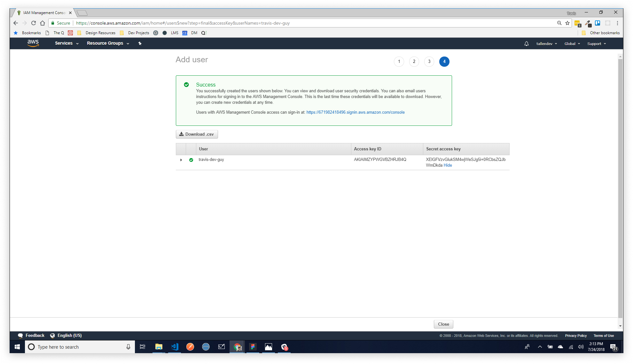Click the Feedback speech bubble icon

pyautogui.click(x=20, y=336)
